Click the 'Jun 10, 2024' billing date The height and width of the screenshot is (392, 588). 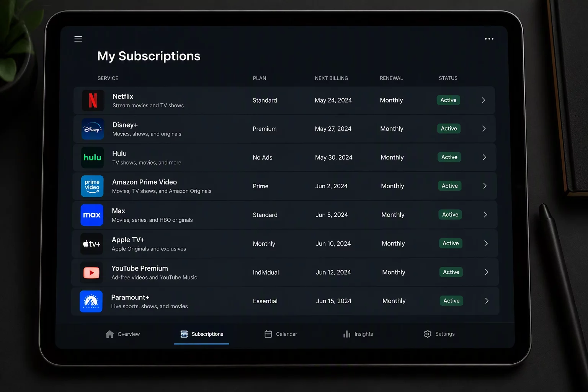(333, 243)
